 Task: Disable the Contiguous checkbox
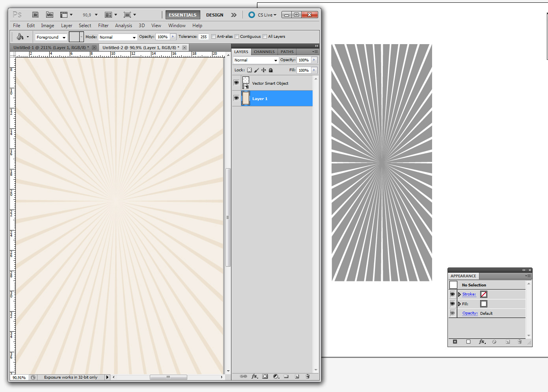(236, 36)
